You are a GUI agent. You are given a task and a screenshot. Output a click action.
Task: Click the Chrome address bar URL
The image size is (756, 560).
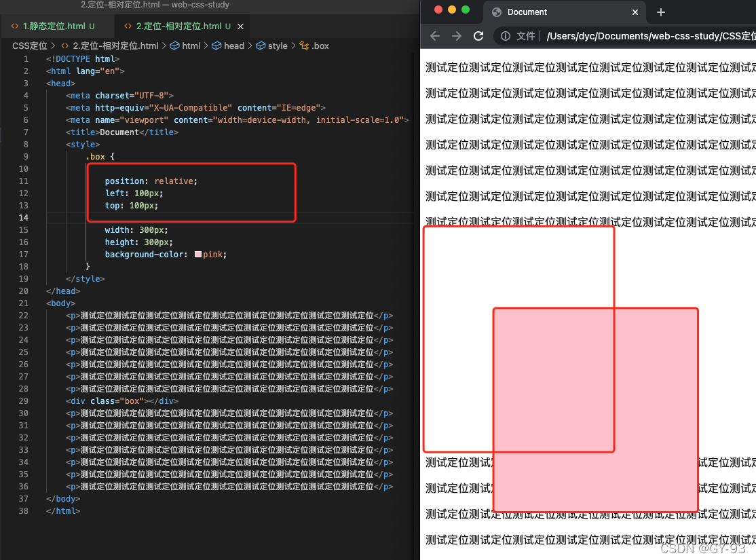(x=650, y=36)
